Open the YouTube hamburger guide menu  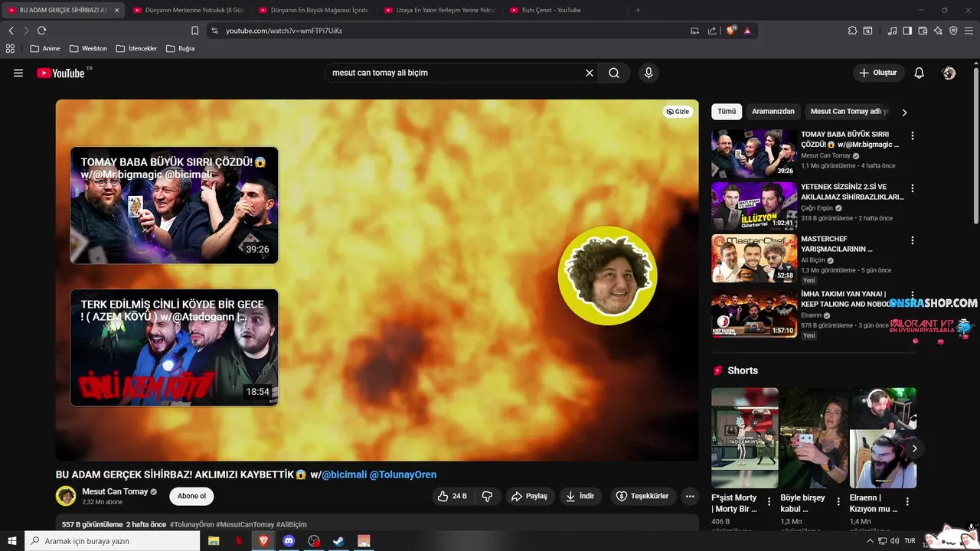(18, 73)
